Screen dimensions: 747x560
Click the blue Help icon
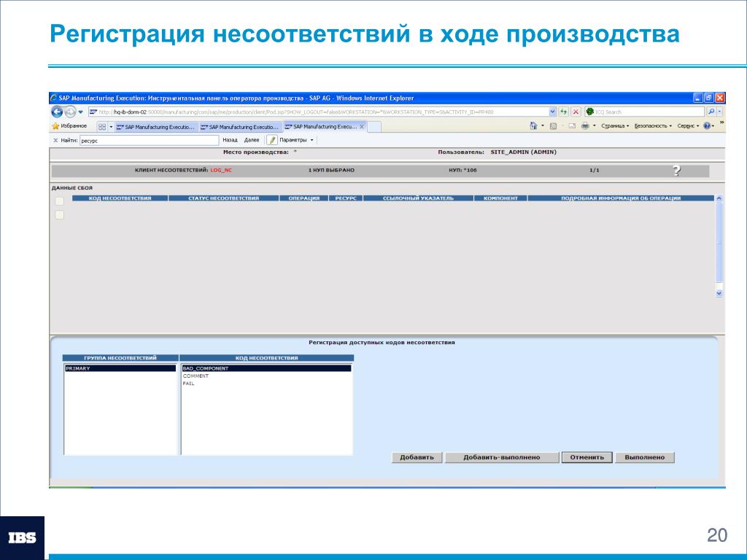pyautogui.click(x=707, y=126)
